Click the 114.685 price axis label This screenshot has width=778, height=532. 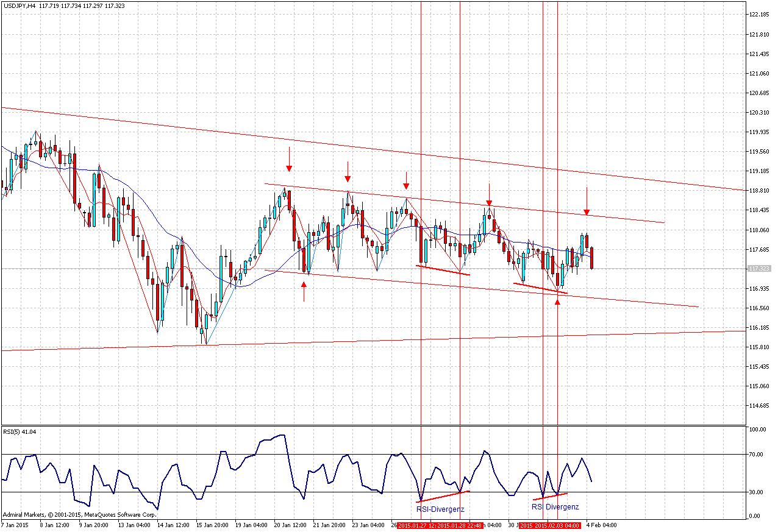click(x=760, y=405)
